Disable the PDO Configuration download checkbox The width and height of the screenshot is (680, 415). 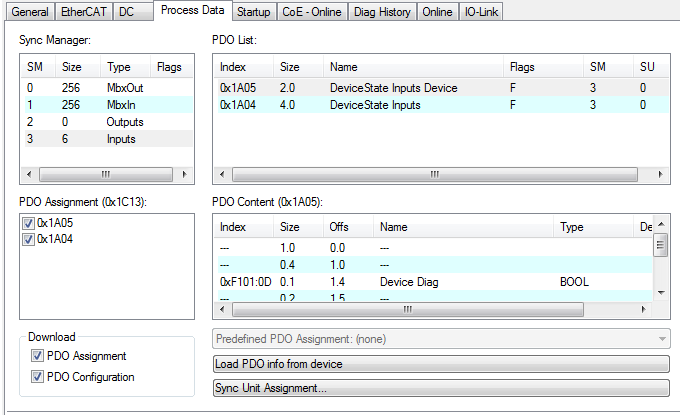pyautogui.click(x=37, y=377)
